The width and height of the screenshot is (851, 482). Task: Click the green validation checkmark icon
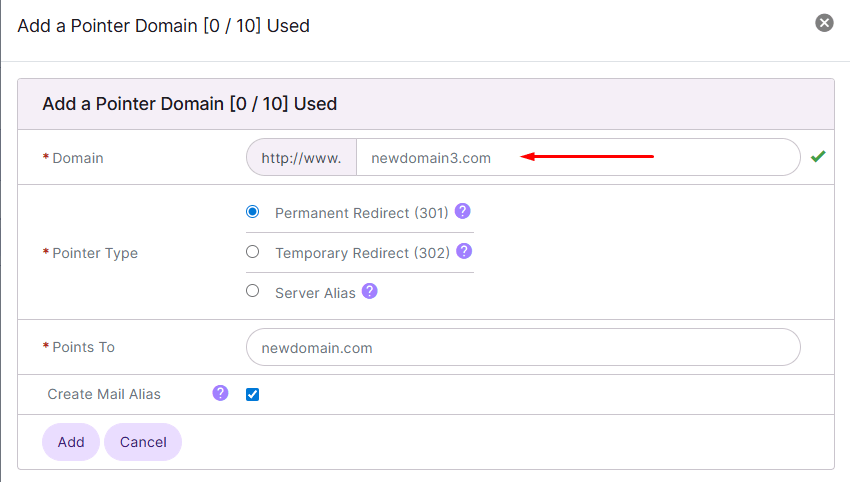[818, 156]
